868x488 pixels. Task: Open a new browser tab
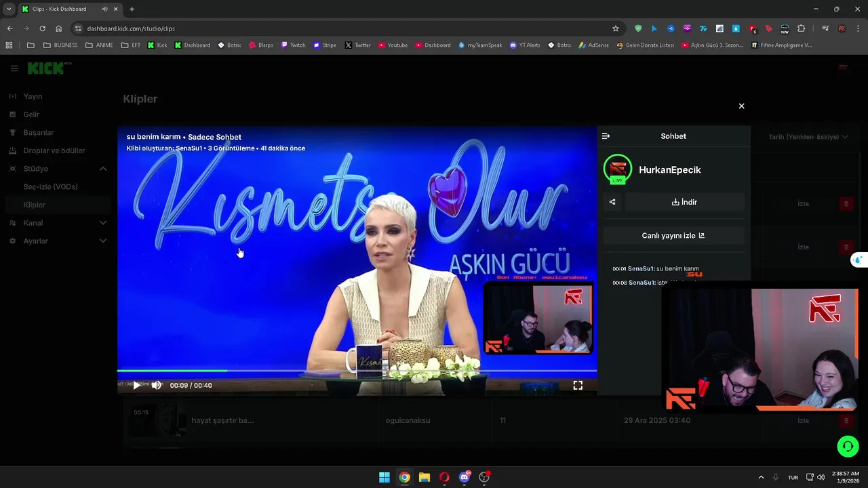point(132,9)
